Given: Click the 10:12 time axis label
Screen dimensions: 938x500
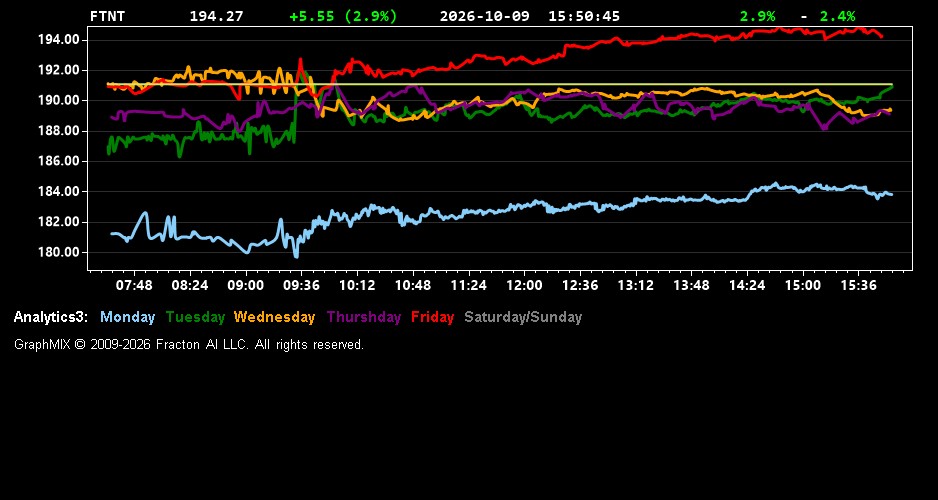Looking at the screenshot, I should (x=357, y=285).
